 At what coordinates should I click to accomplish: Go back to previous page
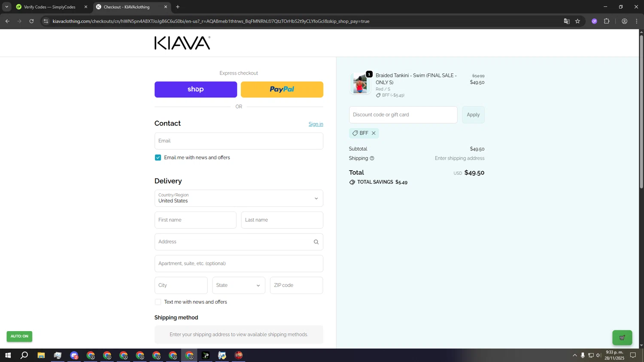(7, 21)
